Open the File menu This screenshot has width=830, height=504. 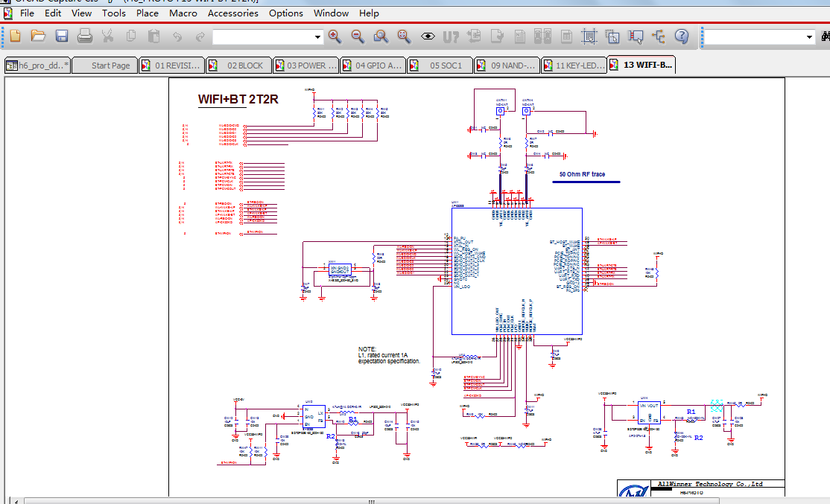tap(27, 13)
